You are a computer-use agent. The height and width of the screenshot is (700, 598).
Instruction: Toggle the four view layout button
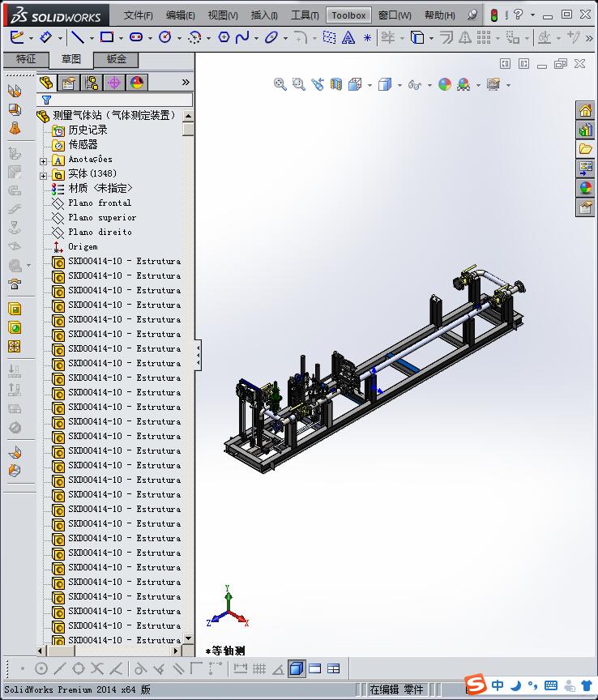pos(334,668)
